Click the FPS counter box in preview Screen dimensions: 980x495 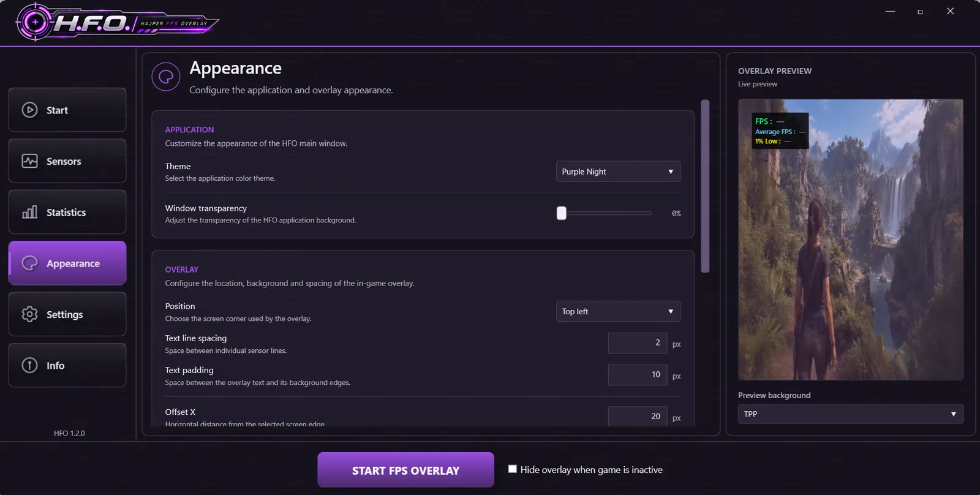point(780,130)
